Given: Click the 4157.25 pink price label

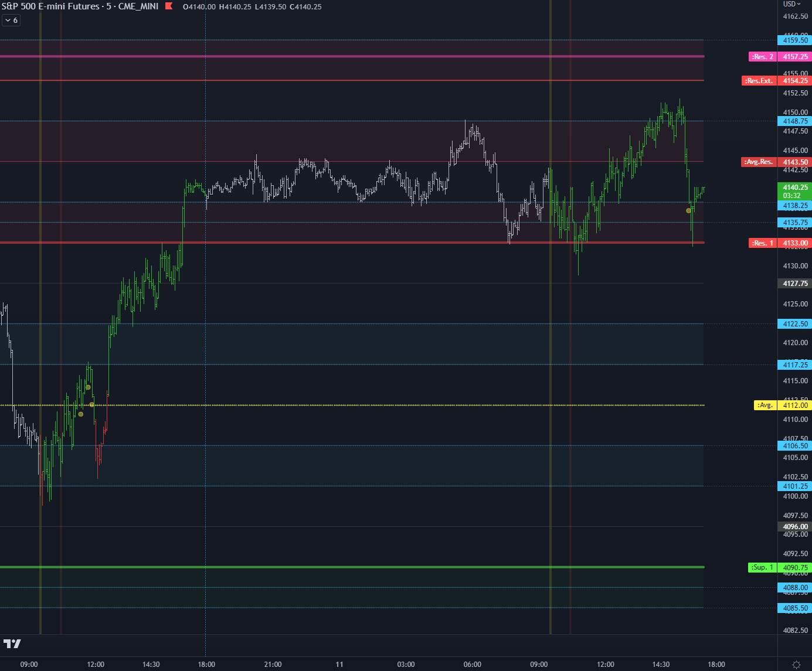Looking at the screenshot, I should (x=795, y=57).
